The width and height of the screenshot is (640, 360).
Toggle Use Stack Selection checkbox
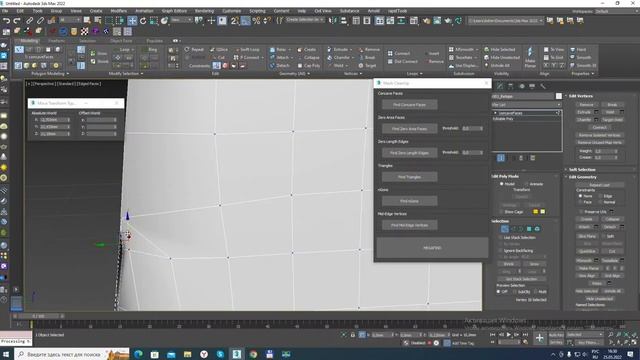click(x=501, y=238)
